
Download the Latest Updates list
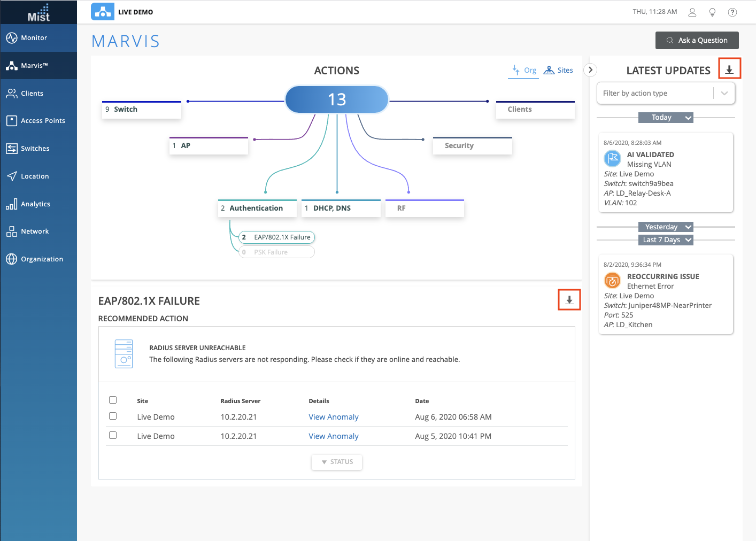coord(729,69)
